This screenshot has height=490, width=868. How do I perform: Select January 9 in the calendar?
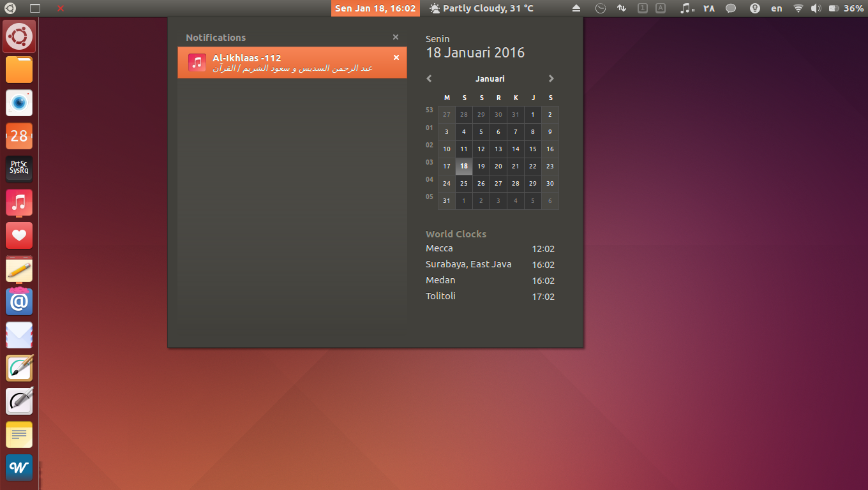click(x=550, y=132)
